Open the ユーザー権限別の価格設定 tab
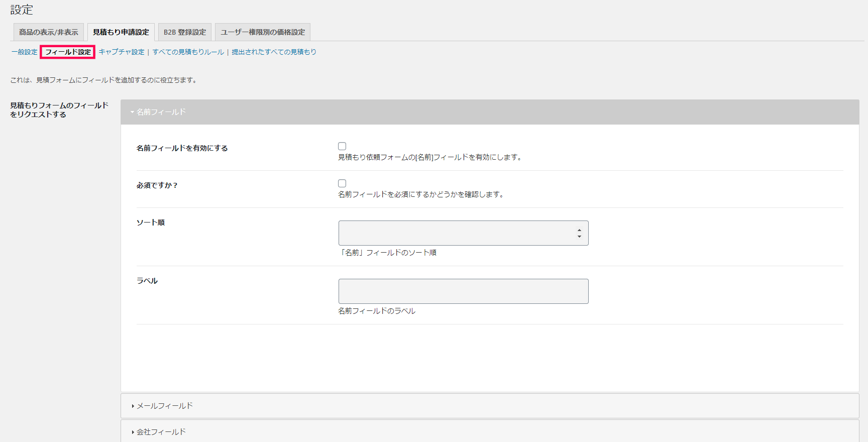The image size is (868, 442). click(x=263, y=32)
